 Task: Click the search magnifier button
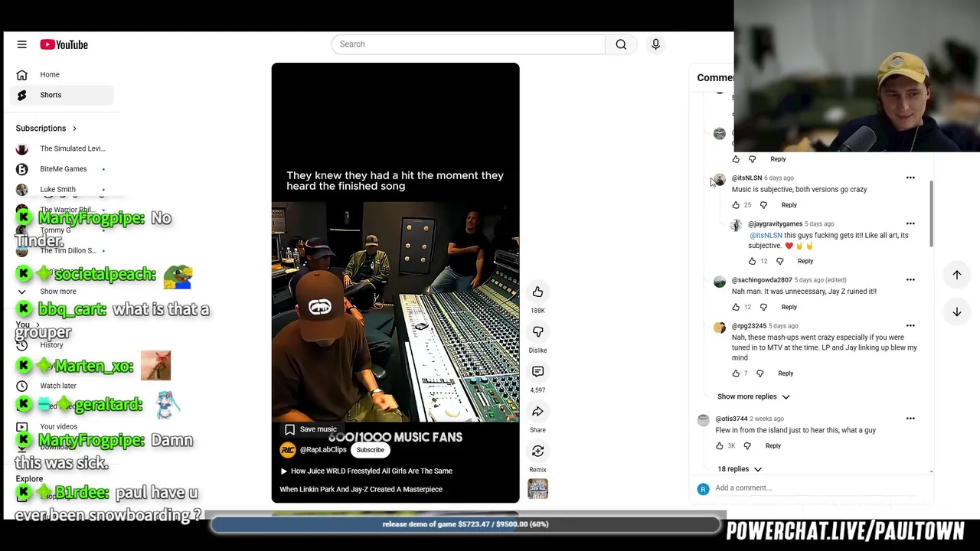[621, 44]
